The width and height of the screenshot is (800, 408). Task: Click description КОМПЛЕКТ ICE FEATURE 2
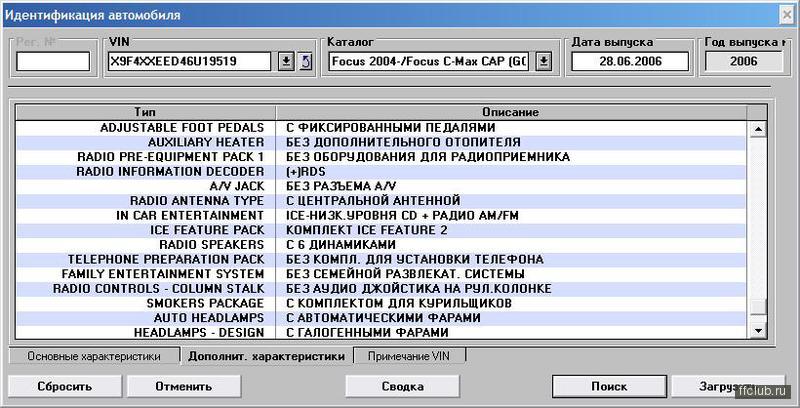[x=366, y=230]
